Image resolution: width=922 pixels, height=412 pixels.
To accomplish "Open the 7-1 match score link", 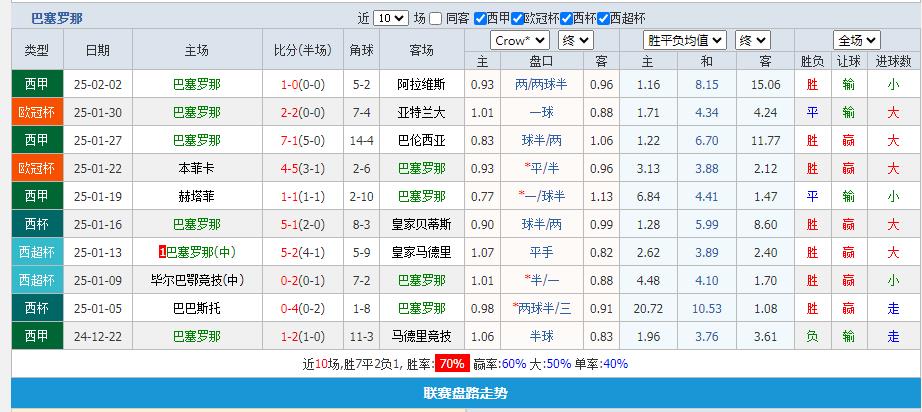I will (x=289, y=140).
